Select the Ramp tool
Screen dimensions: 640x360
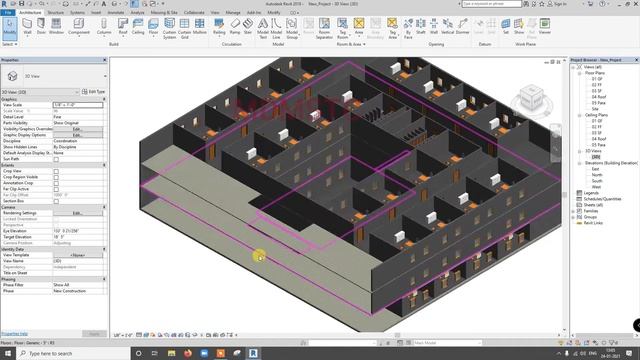click(235, 27)
